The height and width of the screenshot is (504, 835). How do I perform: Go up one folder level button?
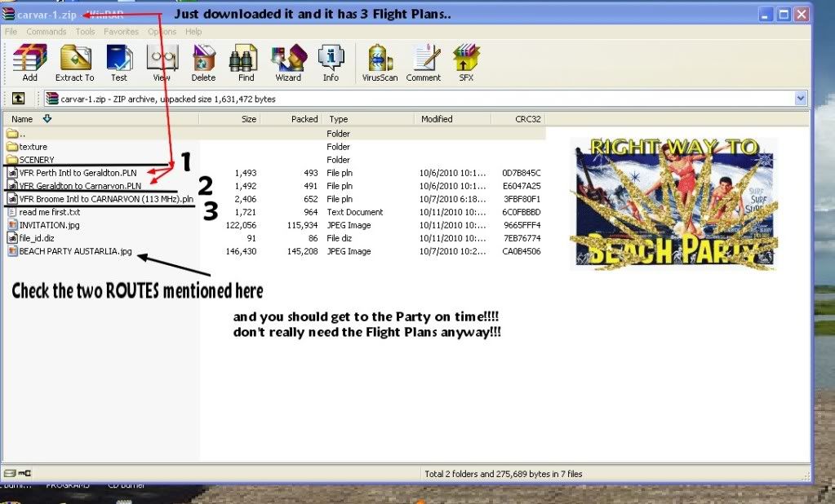point(17,99)
